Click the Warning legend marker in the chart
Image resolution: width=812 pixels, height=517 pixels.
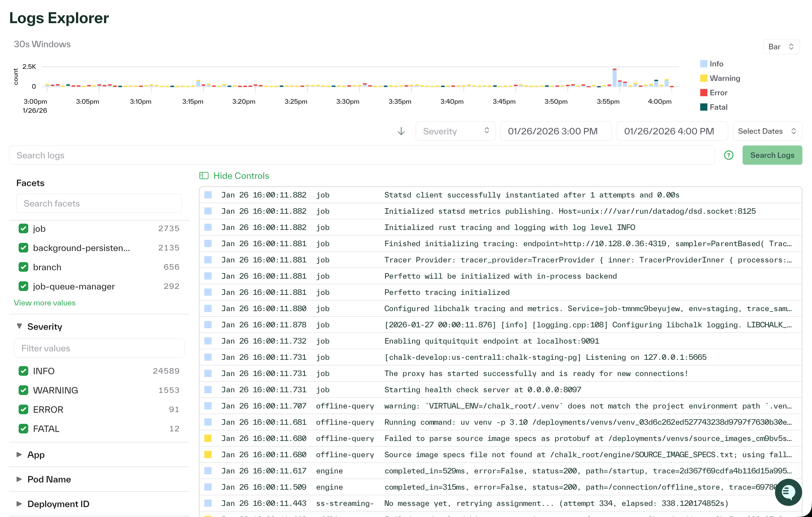click(704, 78)
